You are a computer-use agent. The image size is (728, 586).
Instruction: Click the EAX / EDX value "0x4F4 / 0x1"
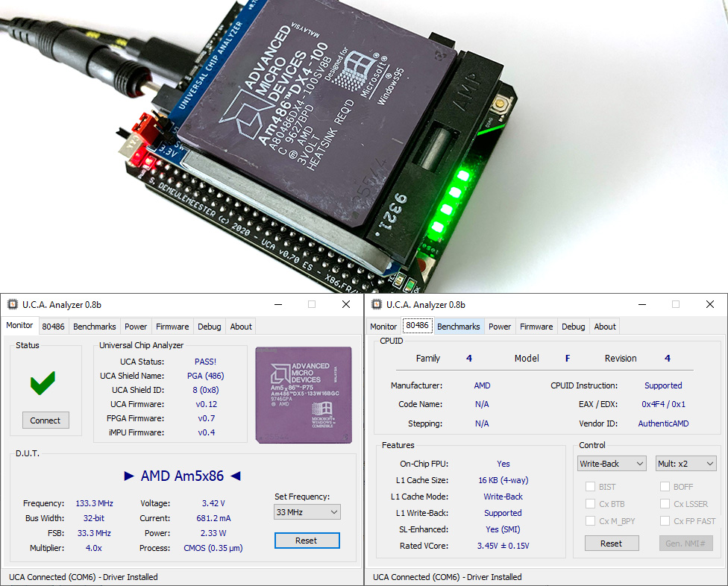[x=663, y=404]
